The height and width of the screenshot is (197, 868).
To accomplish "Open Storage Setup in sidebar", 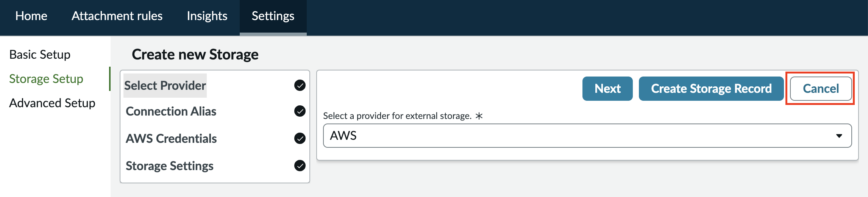I will [x=46, y=79].
